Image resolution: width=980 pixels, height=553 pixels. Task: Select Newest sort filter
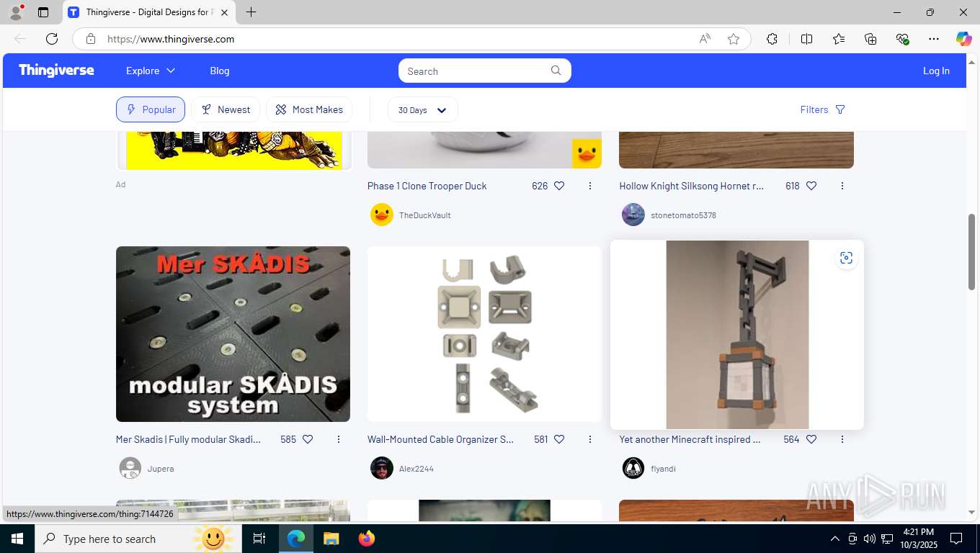(226, 109)
